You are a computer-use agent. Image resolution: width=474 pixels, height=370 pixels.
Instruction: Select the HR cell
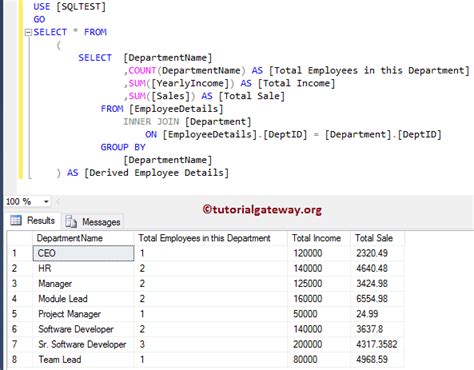[x=83, y=268]
